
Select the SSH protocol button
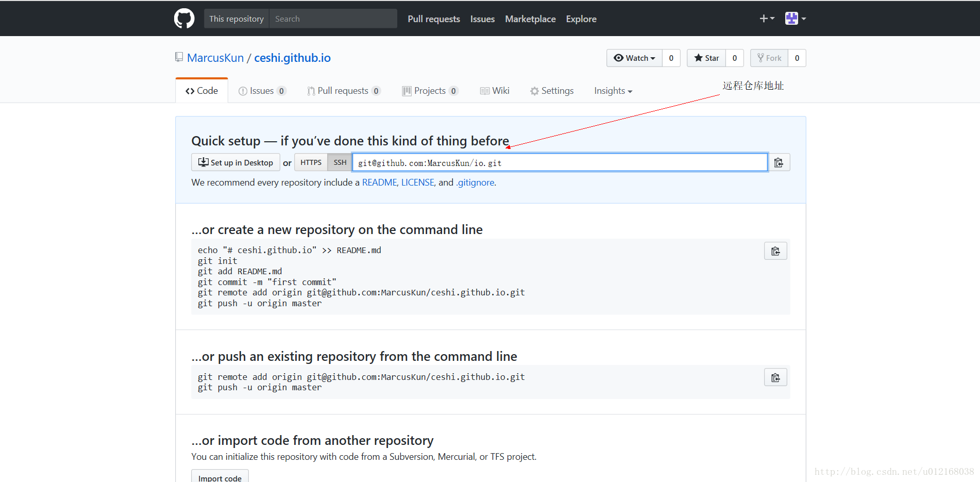point(340,162)
